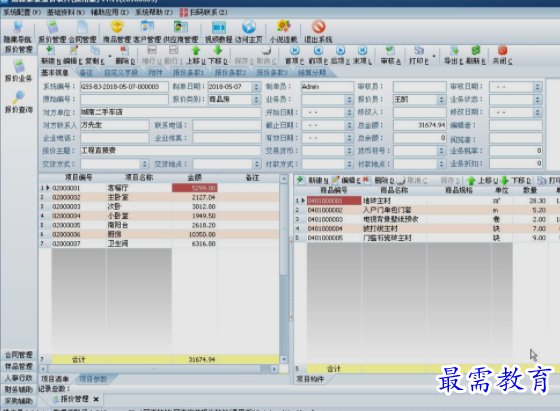Open 合同管理 from the main toolbar
Viewport: 560px width, 411px height.
[82, 31]
